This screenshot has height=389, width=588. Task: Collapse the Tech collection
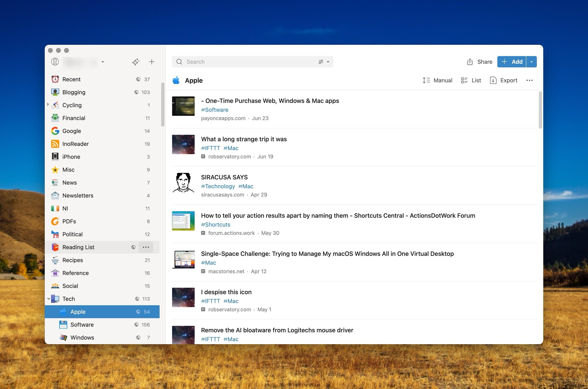point(49,299)
